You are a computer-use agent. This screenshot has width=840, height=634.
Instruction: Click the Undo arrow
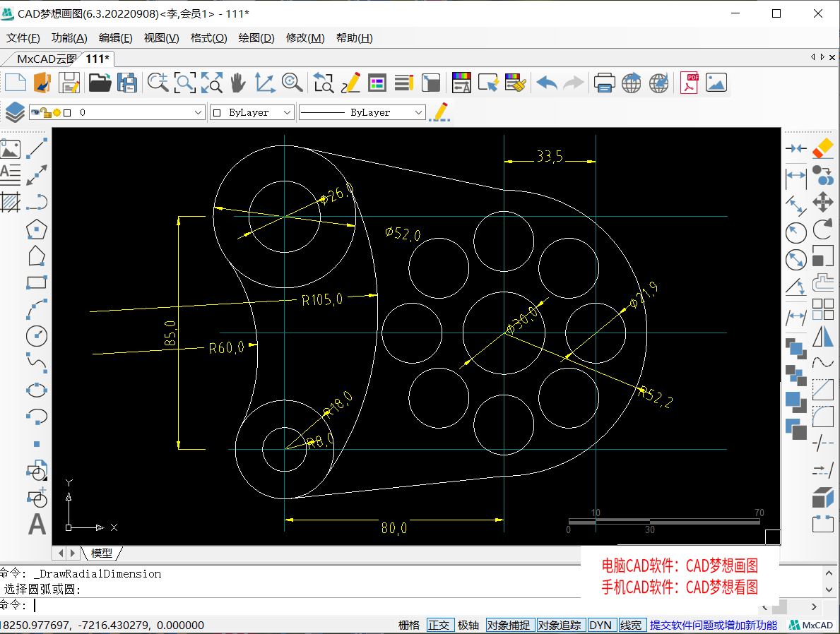546,83
